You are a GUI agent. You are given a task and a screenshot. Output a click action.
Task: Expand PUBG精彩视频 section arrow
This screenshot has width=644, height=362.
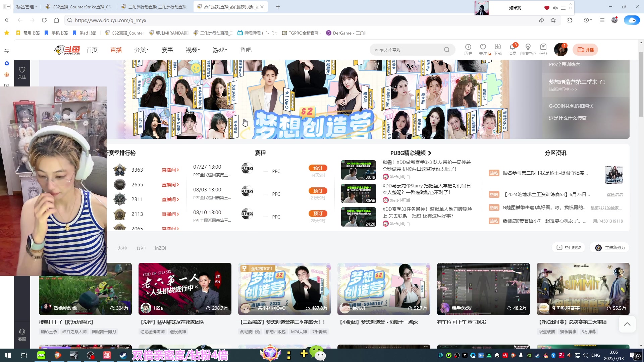(430, 153)
